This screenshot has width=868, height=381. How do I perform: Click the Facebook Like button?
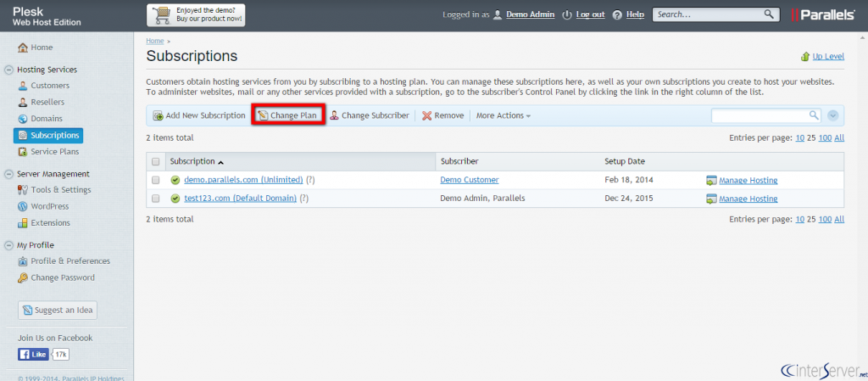pyautogui.click(x=33, y=355)
